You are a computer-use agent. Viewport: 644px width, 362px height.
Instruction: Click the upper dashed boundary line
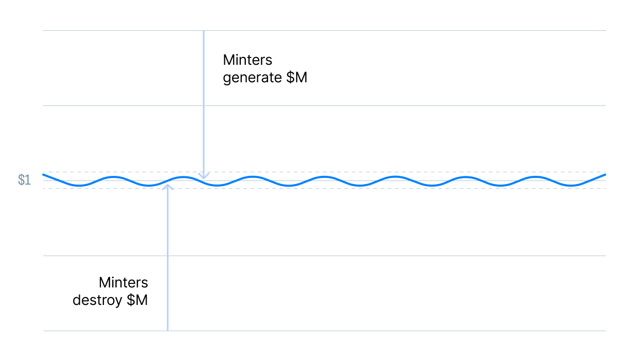[325, 172]
